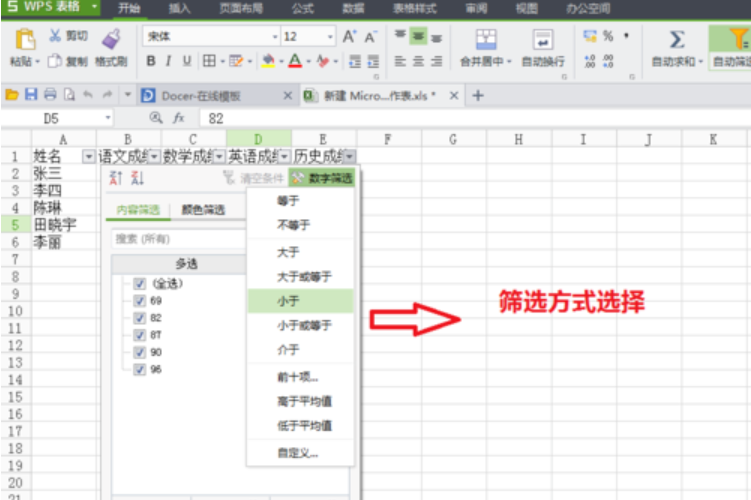Open the 姓名 column filter dropdown

(89, 157)
